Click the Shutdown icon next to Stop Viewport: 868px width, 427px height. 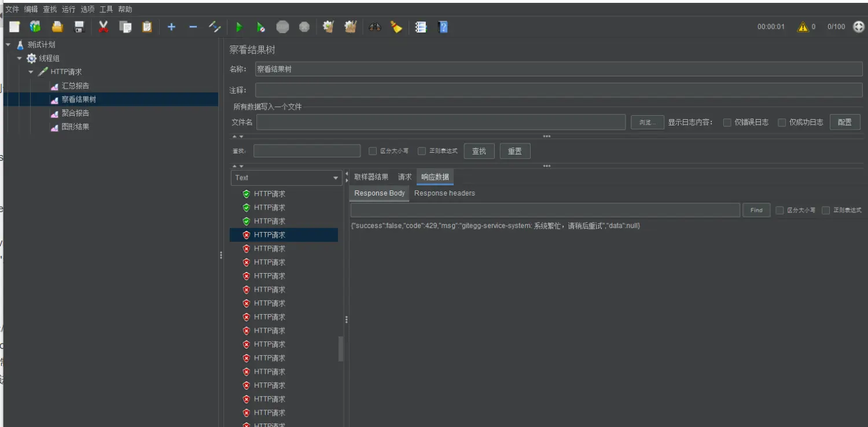pyautogui.click(x=304, y=27)
